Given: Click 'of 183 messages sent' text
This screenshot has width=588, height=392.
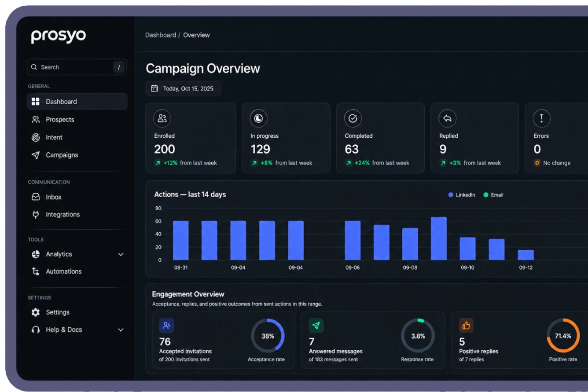Looking at the screenshot, I should click(333, 359).
